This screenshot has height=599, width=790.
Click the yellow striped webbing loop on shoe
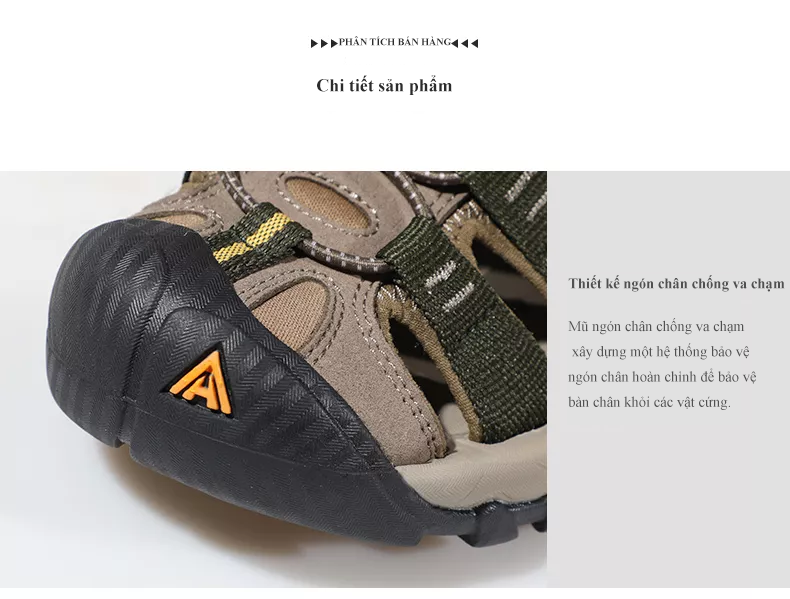[252, 237]
